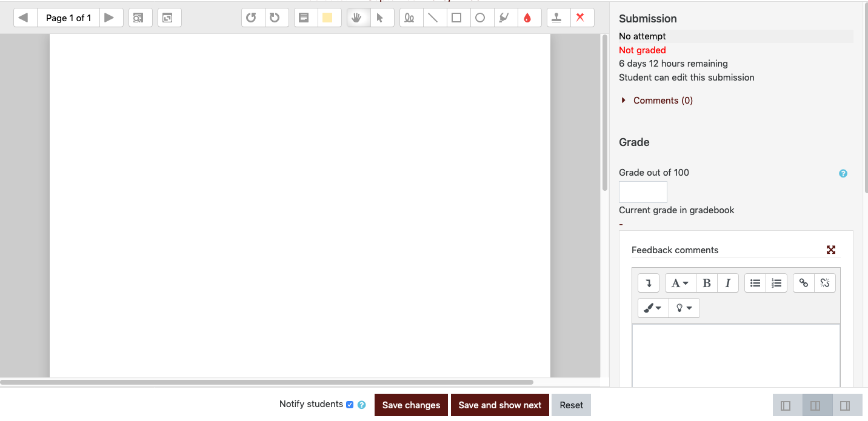The image size is (868, 421).
Task: Select the Line annotation tool
Action: point(433,18)
